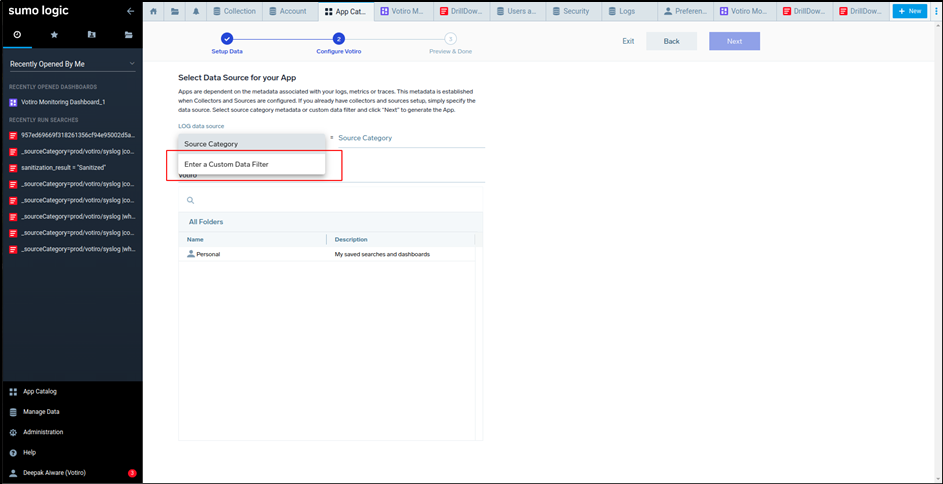This screenshot has height=484, width=943.
Task: Open Votiro Monitoring Dashboard_1 from recents
Action: (63, 102)
